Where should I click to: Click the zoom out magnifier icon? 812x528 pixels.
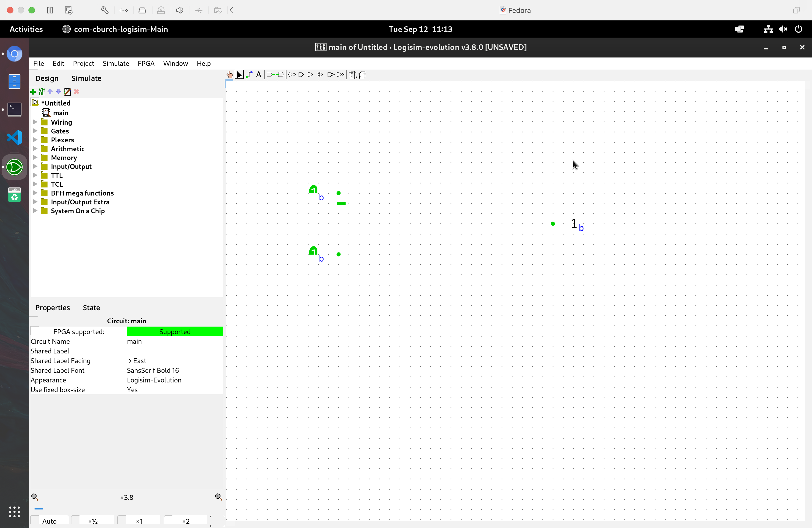coord(34,497)
